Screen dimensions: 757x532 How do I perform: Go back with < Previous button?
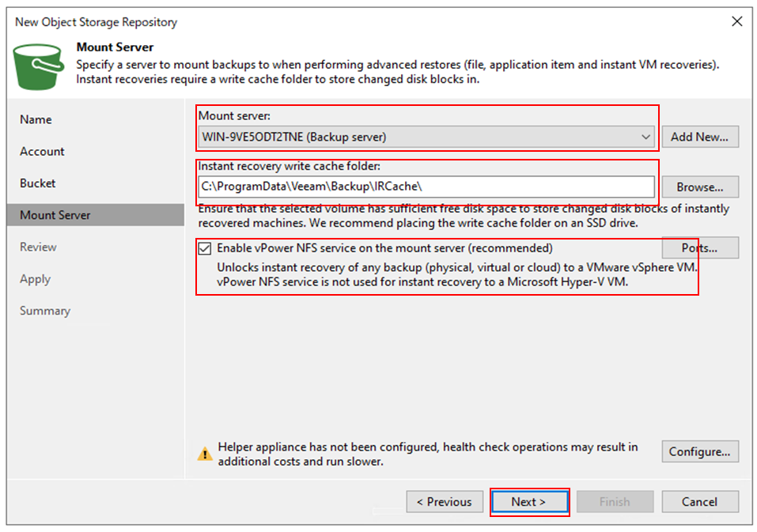pyautogui.click(x=445, y=502)
